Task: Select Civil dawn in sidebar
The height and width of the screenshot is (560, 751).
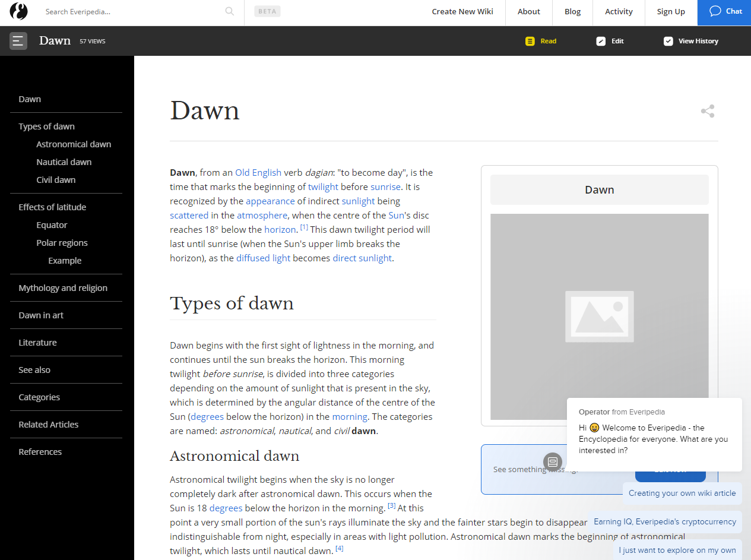Action: (x=56, y=180)
